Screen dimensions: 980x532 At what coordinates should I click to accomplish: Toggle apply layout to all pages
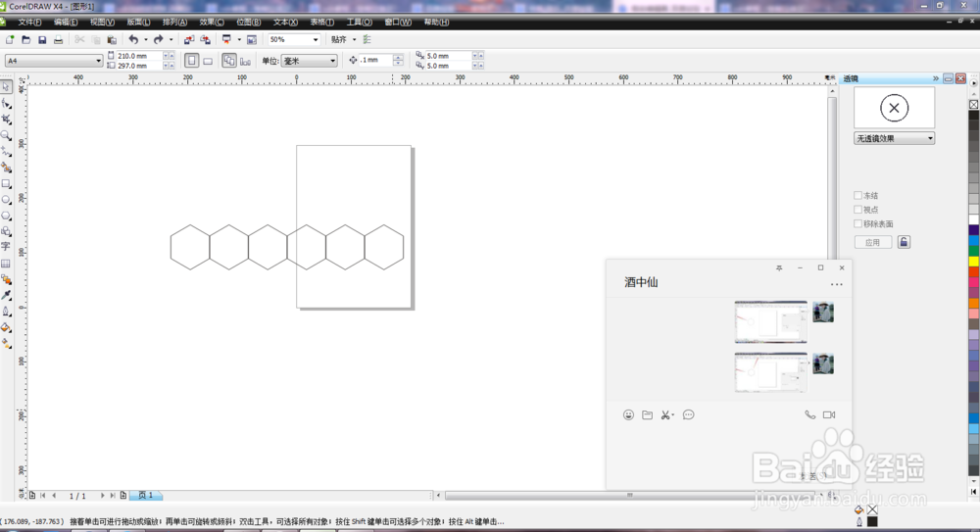coord(229,61)
